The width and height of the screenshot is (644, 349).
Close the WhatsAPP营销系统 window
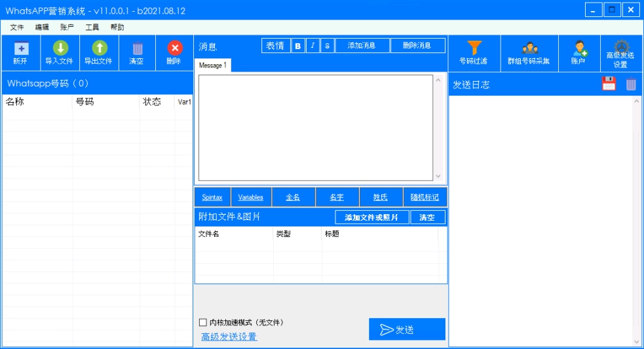631,10
